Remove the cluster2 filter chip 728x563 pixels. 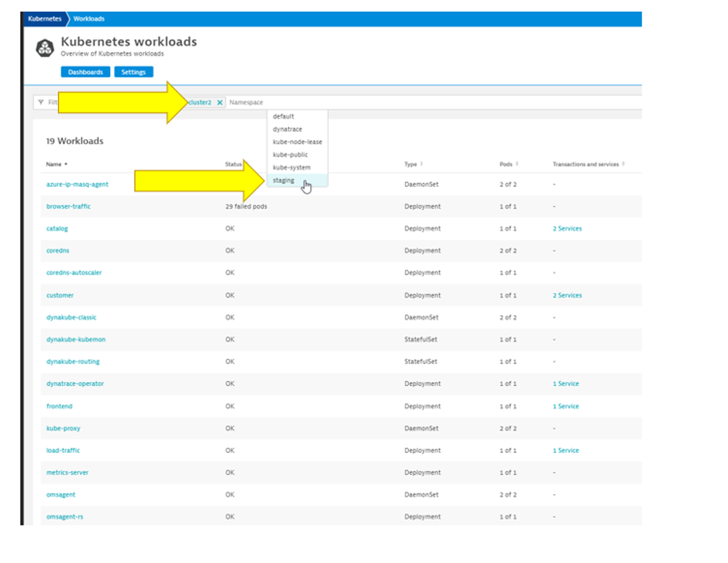[x=220, y=102]
